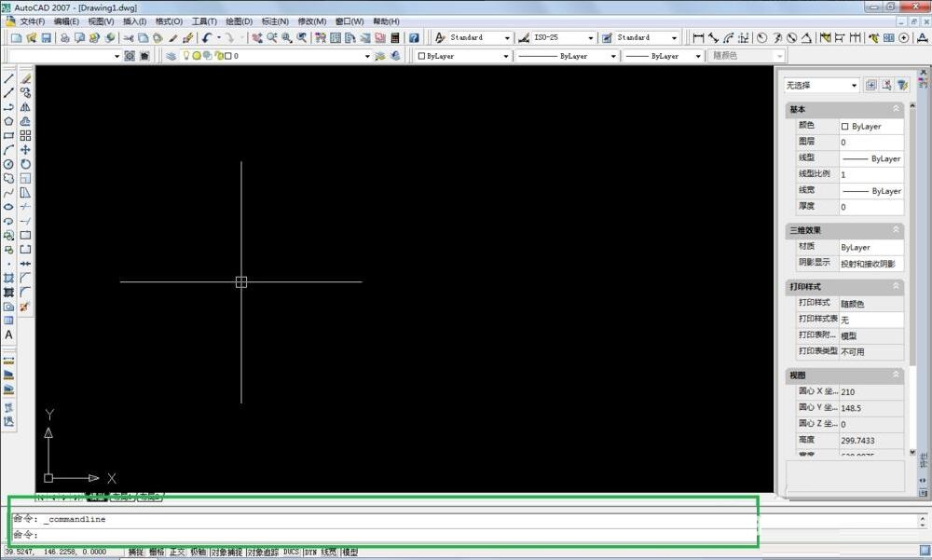Collapse the 打印样式 section
Viewport: 932px width, 560px height.
896,286
